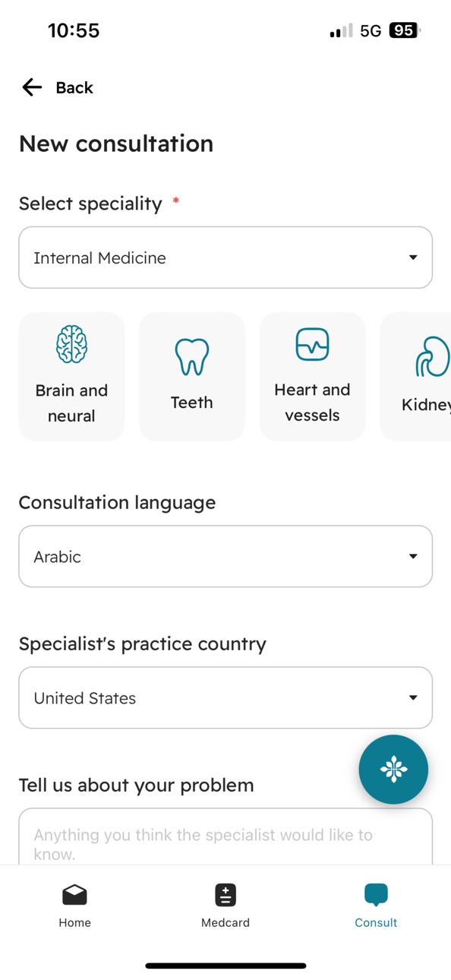Focus the problem description text field
Image resolution: width=451 pixels, height=980 pixels.
[225, 836]
